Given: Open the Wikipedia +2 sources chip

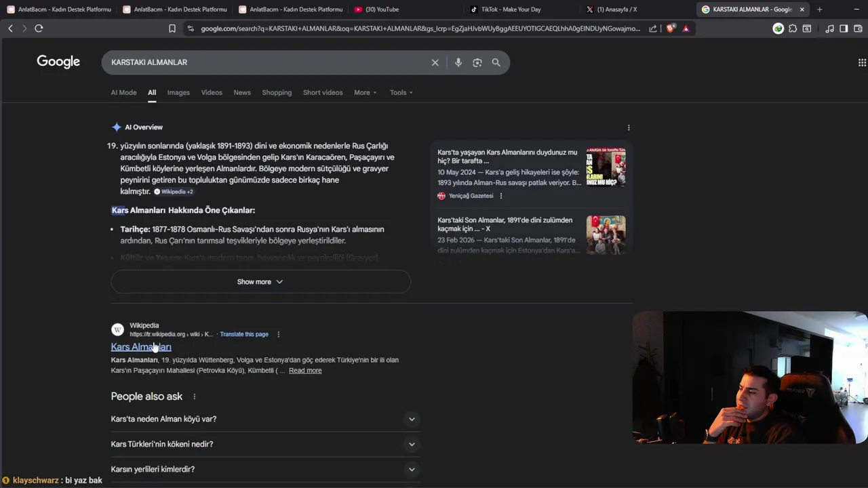Looking at the screenshot, I should pyautogui.click(x=174, y=192).
